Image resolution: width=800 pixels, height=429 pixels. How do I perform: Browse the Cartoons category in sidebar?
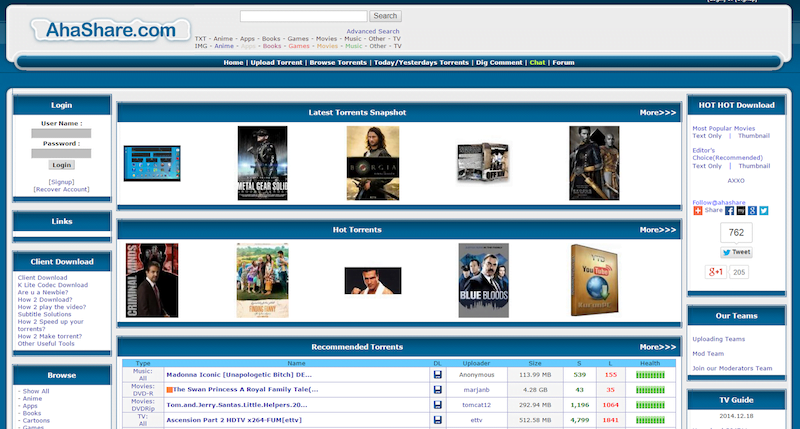pyautogui.click(x=36, y=421)
